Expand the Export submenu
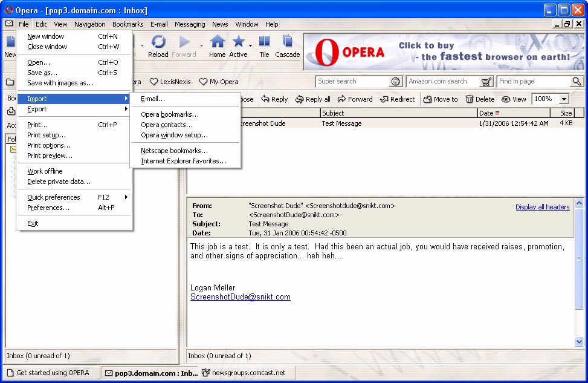This screenshot has height=383, width=588. (74, 109)
